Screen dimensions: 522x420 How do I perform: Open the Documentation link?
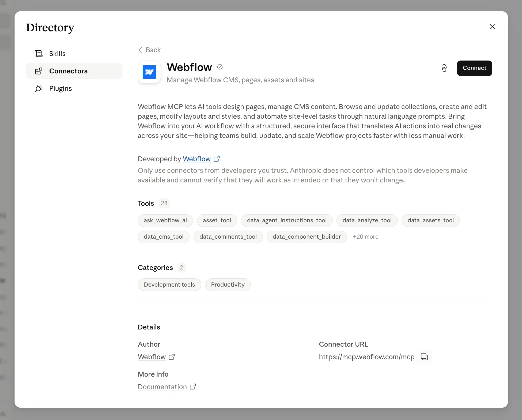[162, 387]
